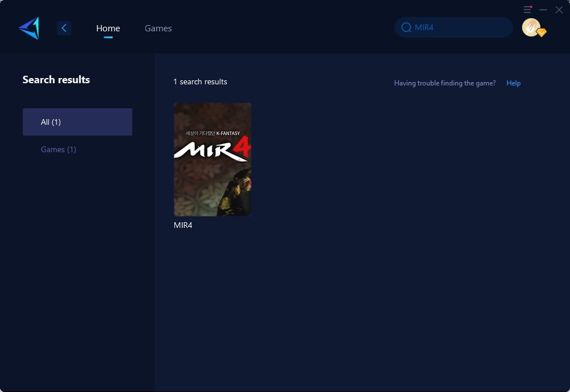Close the application window
Screen dimensions: 570x392
559,10
